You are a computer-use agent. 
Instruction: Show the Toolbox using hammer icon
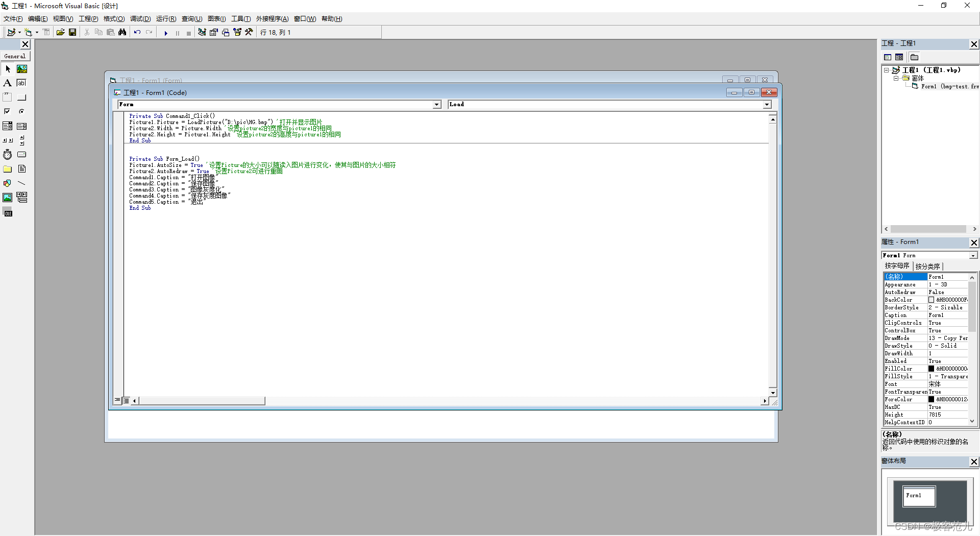tap(249, 32)
